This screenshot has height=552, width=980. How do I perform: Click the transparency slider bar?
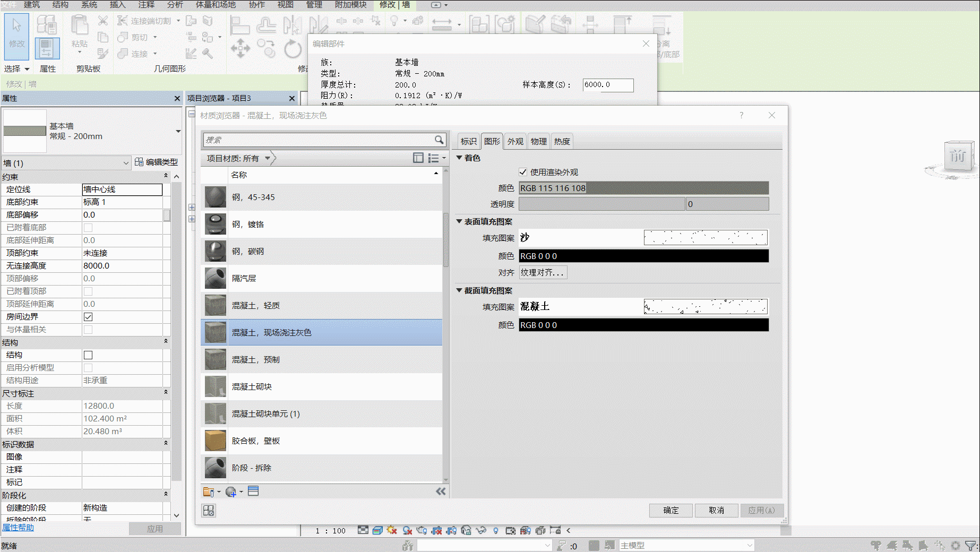pyautogui.click(x=601, y=204)
